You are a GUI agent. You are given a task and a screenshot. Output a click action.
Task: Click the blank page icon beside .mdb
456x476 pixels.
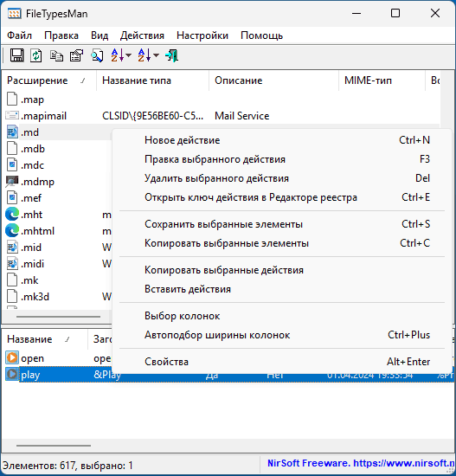pos(12,149)
